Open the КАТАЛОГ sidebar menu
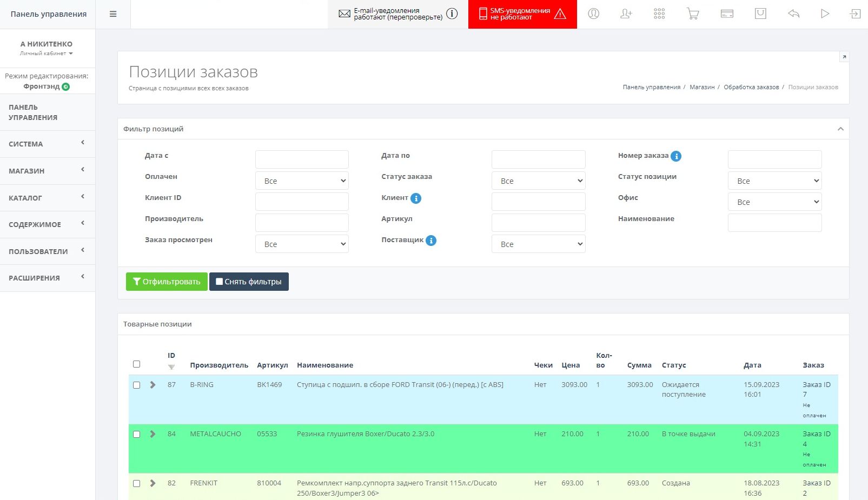Image resolution: width=868 pixels, height=500 pixels. [x=48, y=198]
